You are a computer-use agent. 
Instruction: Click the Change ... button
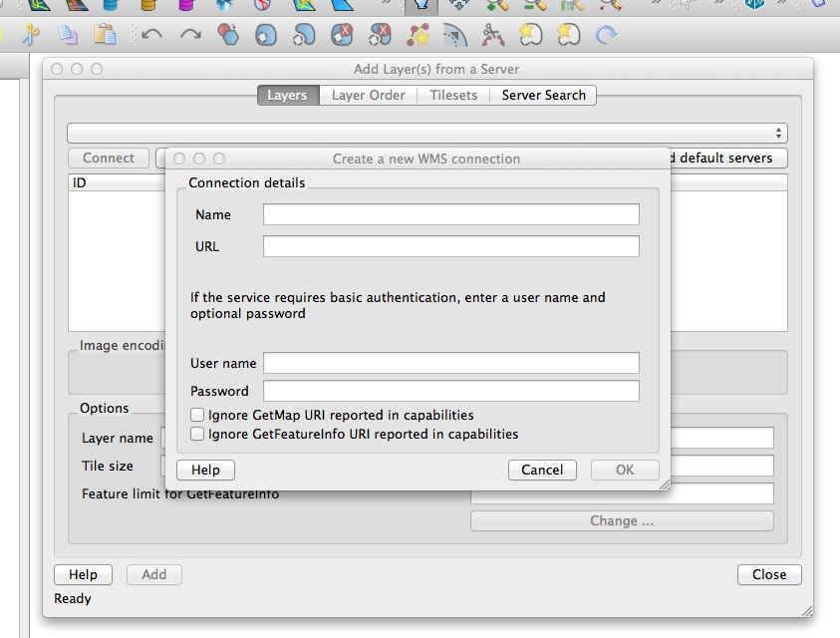click(622, 520)
